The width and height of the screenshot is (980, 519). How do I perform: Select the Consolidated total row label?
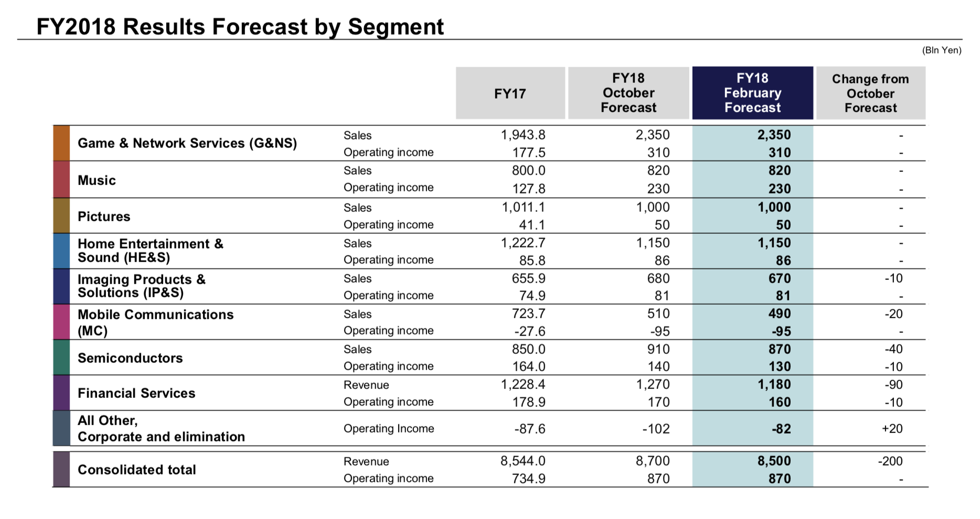[x=137, y=470]
